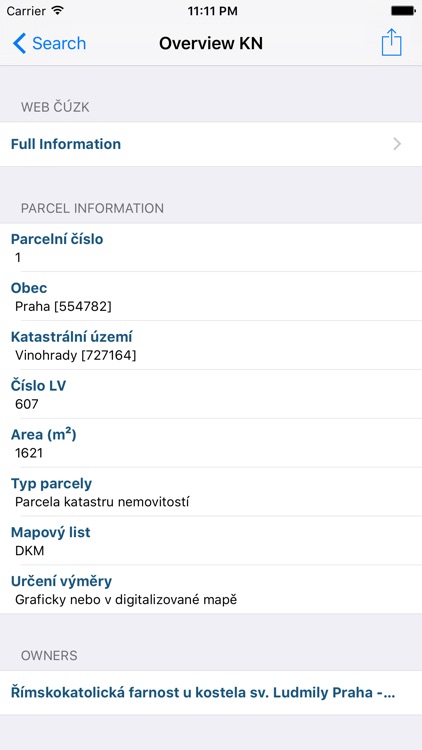
Task: Open owner Římskokatolická farnost entry
Action: coord(211,693)
